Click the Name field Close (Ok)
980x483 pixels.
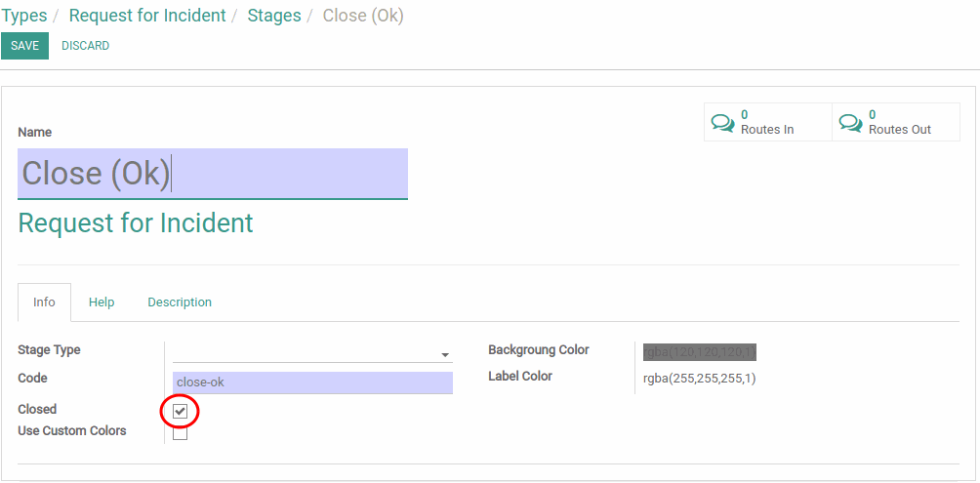tap(213, 174)
